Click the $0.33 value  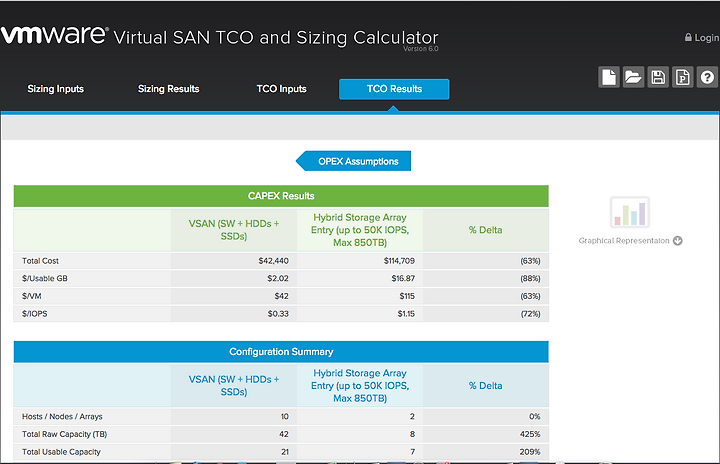[x=278, y=314]
